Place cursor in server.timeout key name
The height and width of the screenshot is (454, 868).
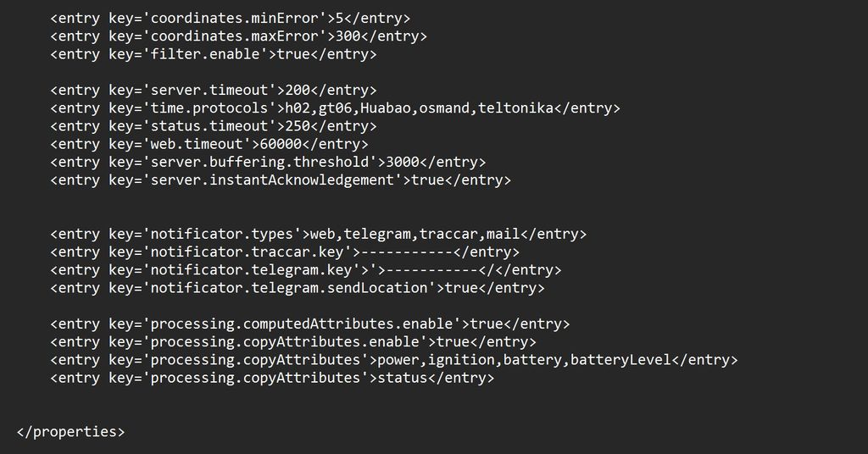pyautogui.click(x=209, y=90)
